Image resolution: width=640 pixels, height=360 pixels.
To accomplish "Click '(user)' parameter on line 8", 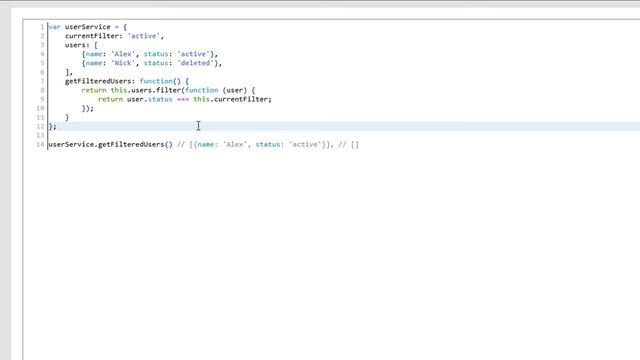I will point(235,90).
